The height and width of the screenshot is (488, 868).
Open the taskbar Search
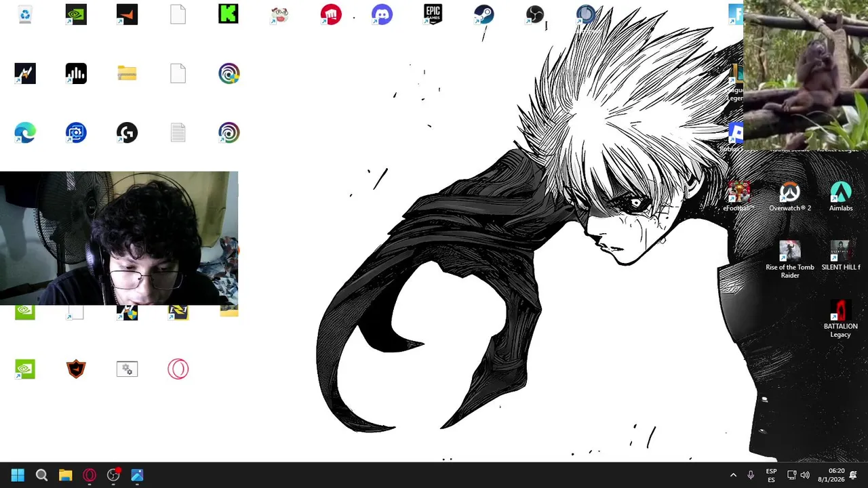tap(41, 475)
